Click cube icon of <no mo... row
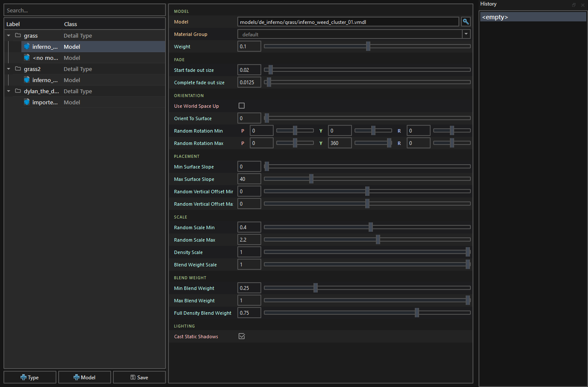The height and width of the screenshot is (387, 588). pyautogui.click(x=27, y=58)
